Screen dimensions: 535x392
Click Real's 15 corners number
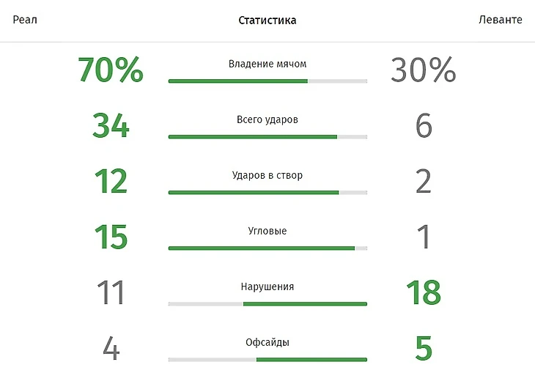[x=111, y=237]
